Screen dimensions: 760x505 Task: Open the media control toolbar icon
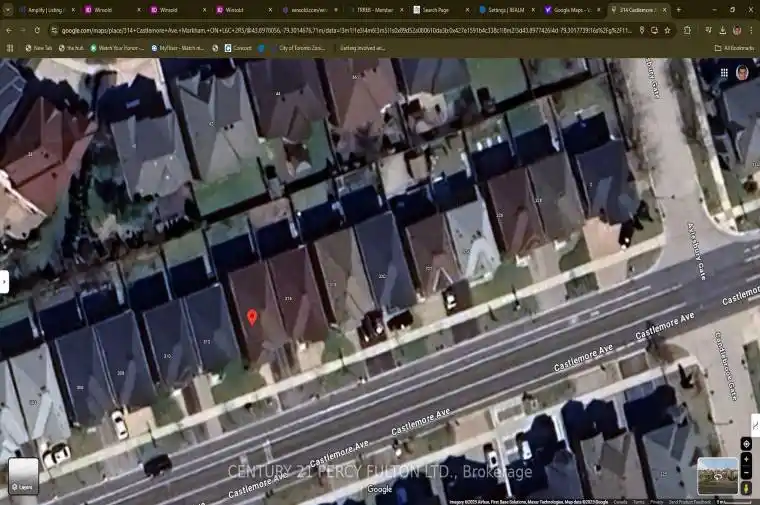click(x=708, y=31)
